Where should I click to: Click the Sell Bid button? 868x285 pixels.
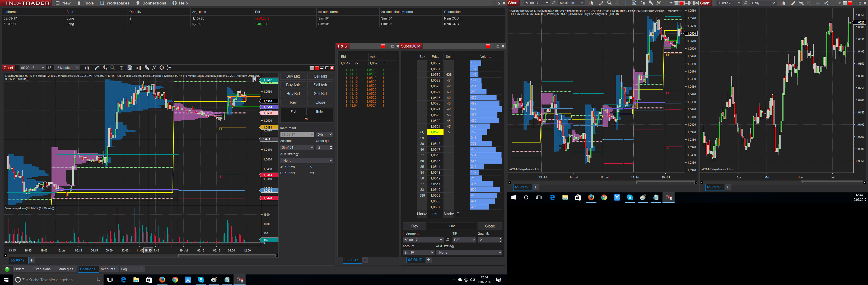click(320, 94)
